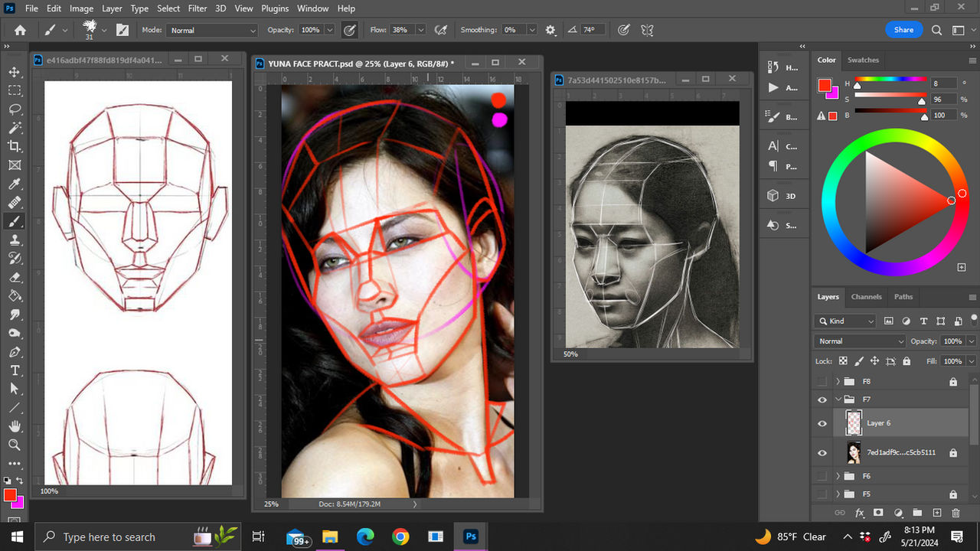
Task: Open the brush Mode dropdown
Action: [x=213, y=30]
